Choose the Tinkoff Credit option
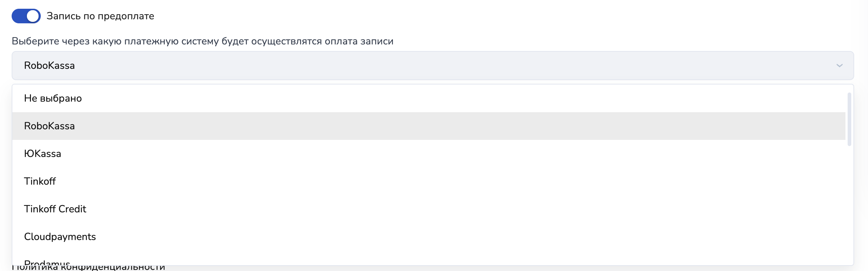This screenshot has height=271, width=868. tap(55, 209)
